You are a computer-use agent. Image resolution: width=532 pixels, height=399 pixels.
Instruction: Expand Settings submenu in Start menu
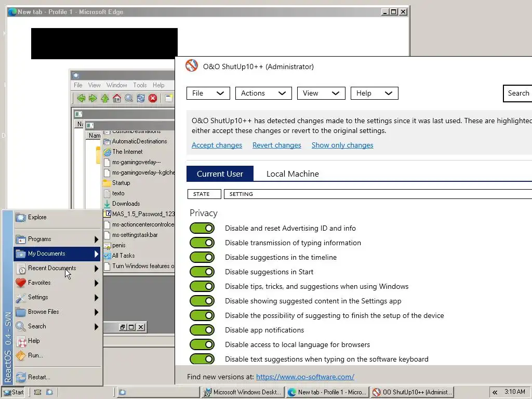[58, 297]
